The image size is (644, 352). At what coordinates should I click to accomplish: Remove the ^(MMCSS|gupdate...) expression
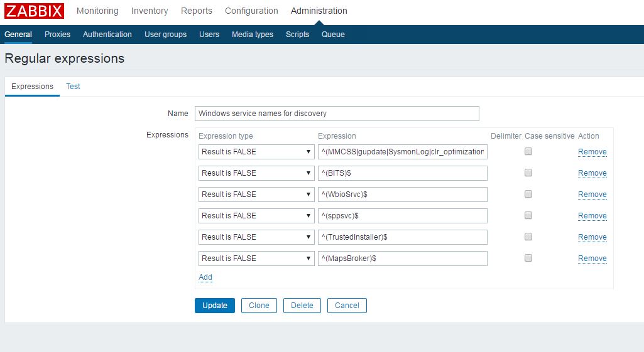coord(592,152)
